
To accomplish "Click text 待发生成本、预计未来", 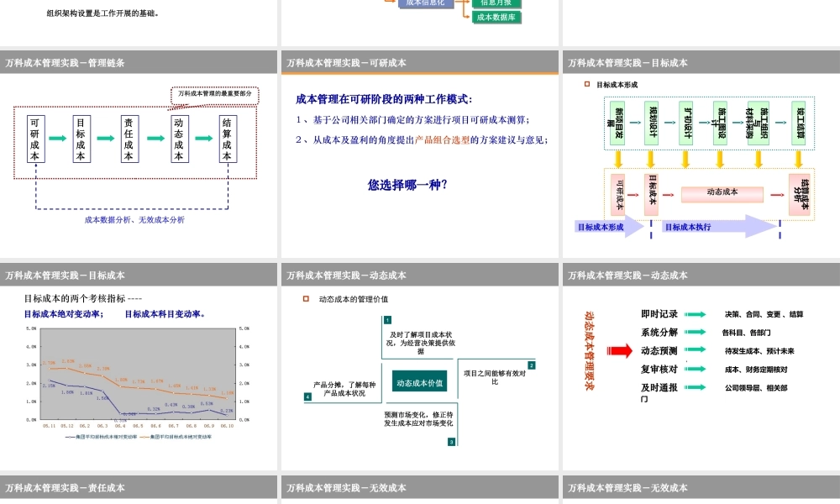I will tap(759, 351).
